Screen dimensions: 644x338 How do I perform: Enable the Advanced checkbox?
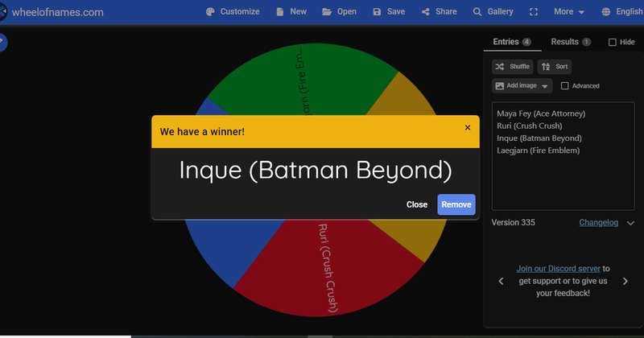(x=565, y=86)
